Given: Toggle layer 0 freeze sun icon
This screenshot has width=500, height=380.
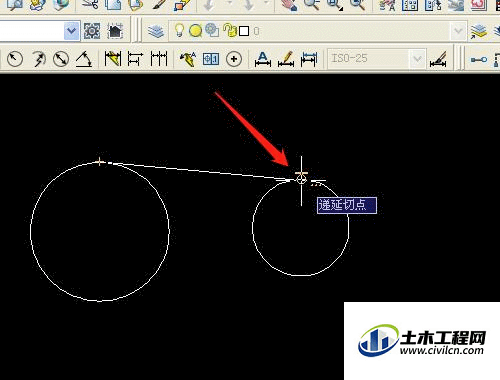Looking at the screenshot, I should 195,31.
